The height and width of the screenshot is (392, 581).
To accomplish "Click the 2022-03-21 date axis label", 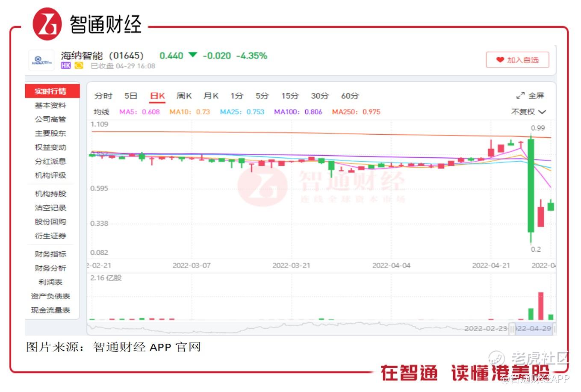I will 291,265.
